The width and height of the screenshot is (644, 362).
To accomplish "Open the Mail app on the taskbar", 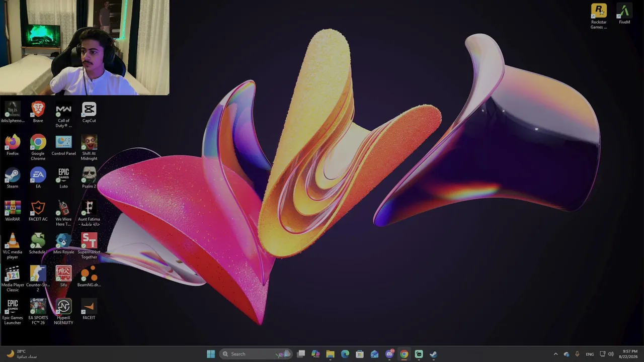I will pos(374,354).
